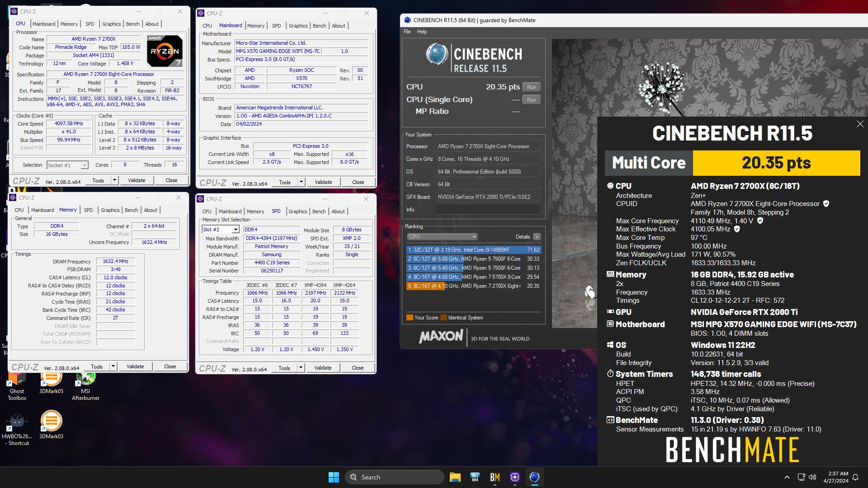
Task: Click the Tools button in the Memory window
Action: pyautogui.click(x=97, y=366)
